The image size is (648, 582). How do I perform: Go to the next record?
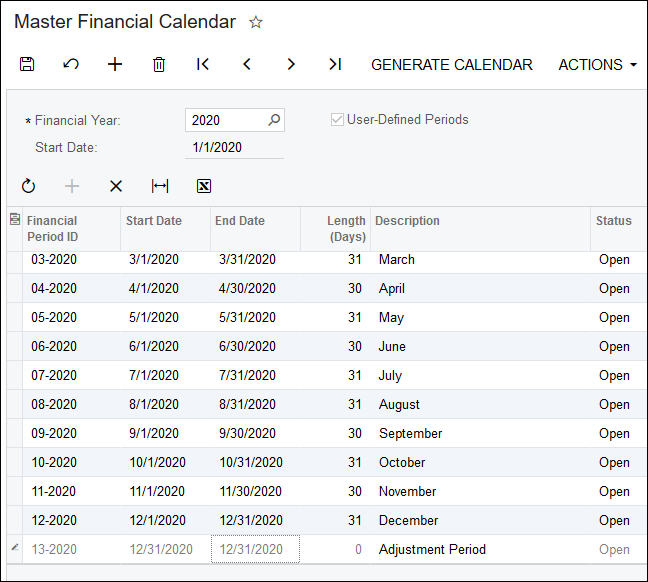(291, 64)
